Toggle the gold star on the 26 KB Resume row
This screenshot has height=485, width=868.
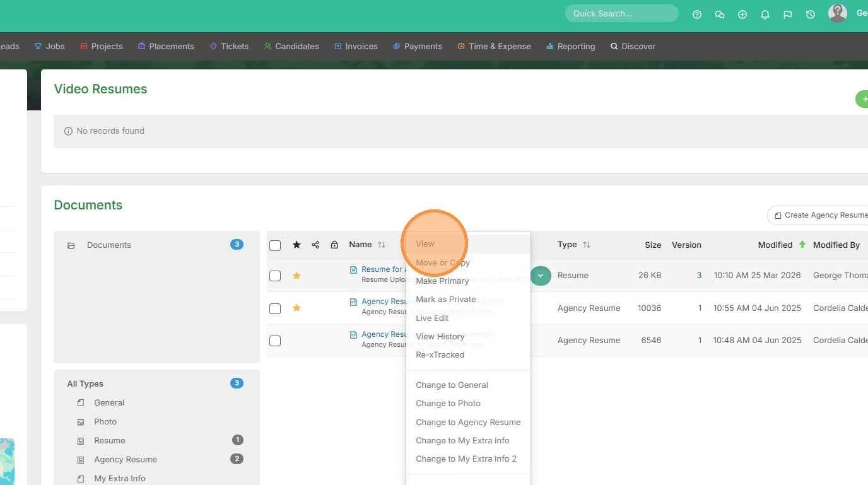(296, 276)
